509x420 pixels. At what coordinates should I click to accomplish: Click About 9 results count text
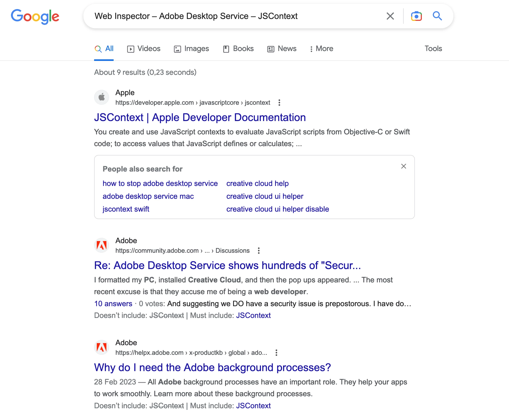pyautogui.click(x=145, y=72)
